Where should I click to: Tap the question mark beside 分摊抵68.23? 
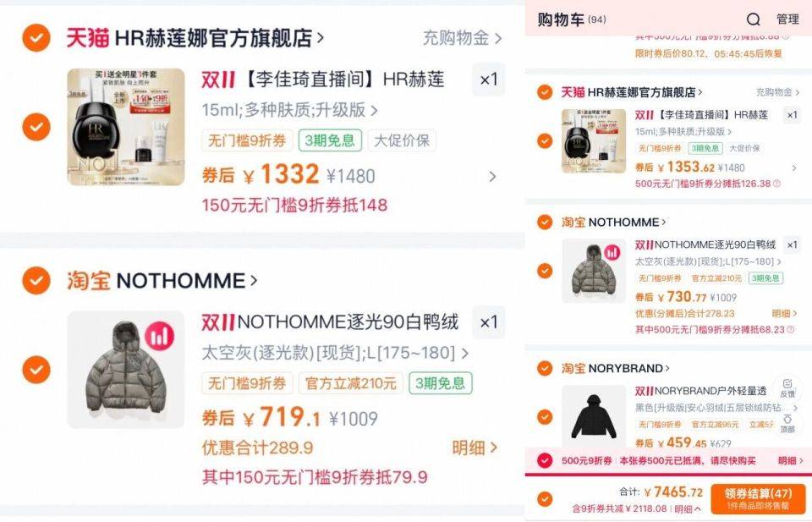[790, 329]
